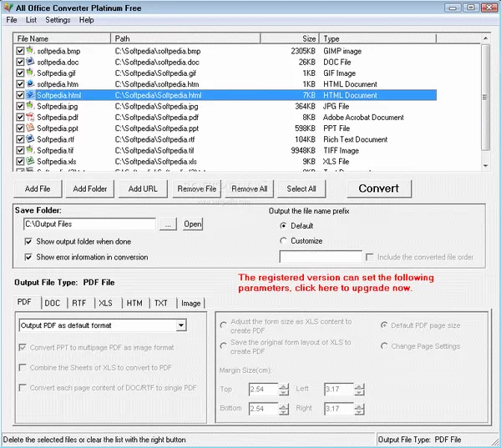501x448 pixels.
Task: Click the upgrade now registered version link
Action: (336, 282)
